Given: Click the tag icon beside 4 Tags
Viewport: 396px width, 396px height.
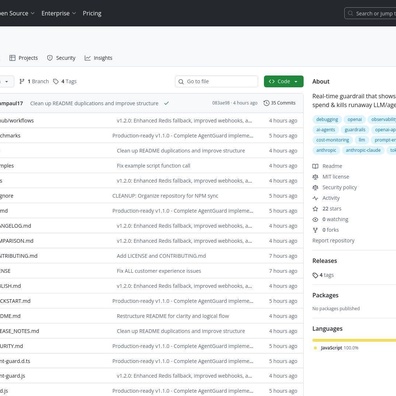Looking at the screenshot, I should (x=56, y=81).
